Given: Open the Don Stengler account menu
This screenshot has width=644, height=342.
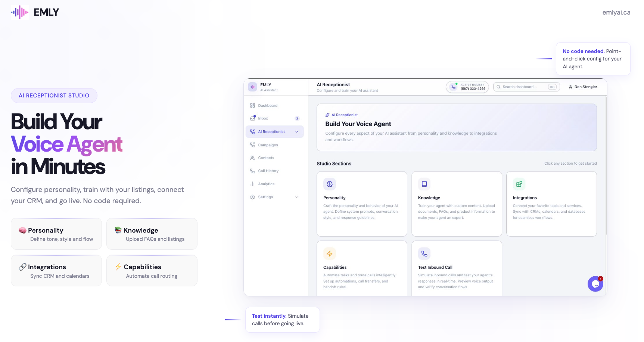Looking at the screenshot, I should coord(583,87).
